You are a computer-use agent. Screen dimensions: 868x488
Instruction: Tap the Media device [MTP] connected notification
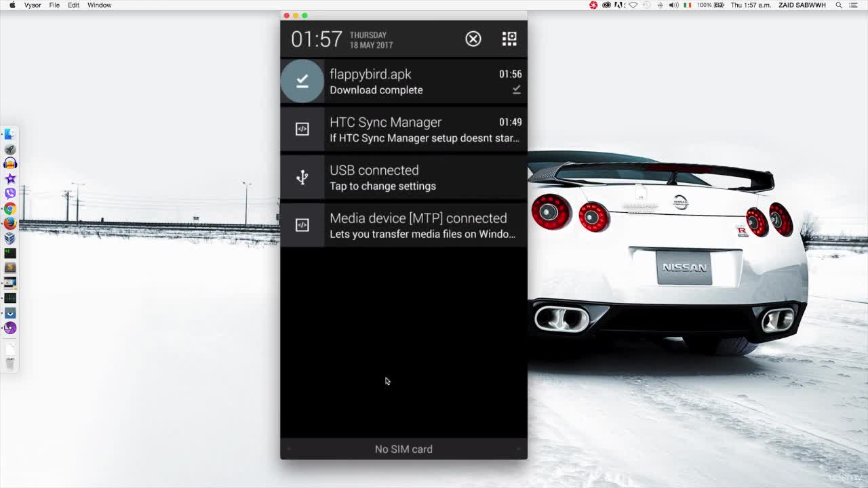(403, 225)
